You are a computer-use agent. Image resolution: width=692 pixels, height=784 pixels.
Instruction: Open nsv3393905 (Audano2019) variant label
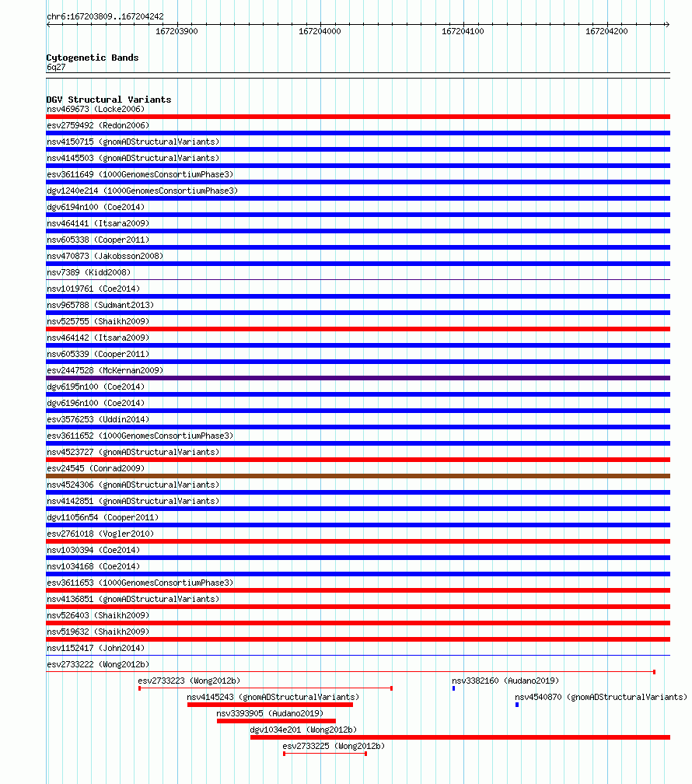point(270,713)
